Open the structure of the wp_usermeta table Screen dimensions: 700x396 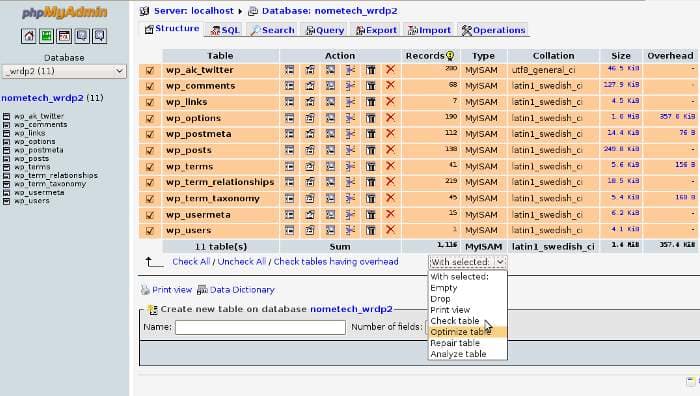point(310,215)
